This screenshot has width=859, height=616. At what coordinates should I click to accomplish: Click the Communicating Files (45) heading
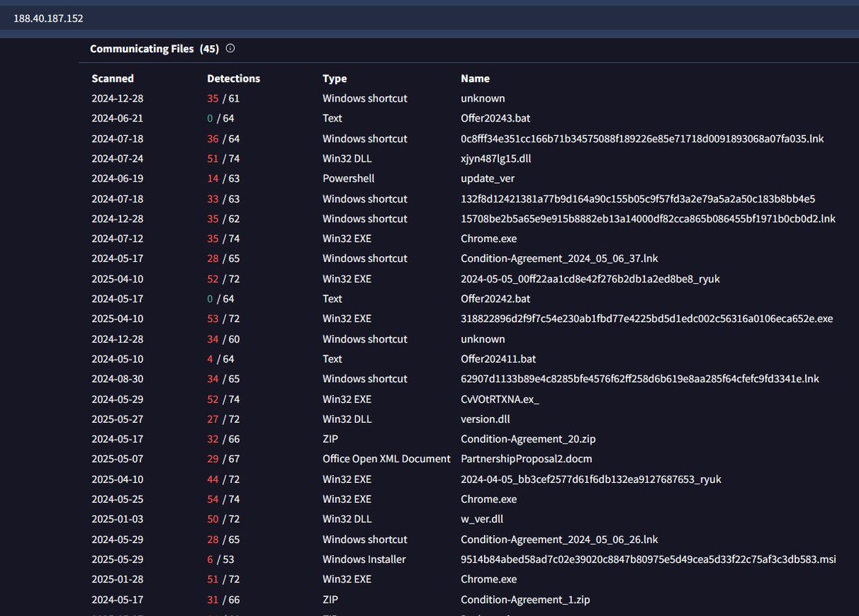[x=155, y=49]
